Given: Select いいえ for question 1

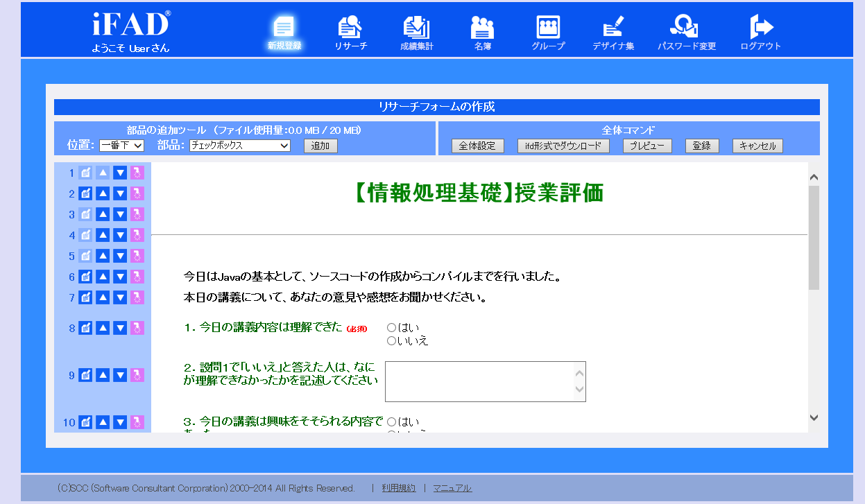Looking at the screenshot, I should (x=391, y=340).
